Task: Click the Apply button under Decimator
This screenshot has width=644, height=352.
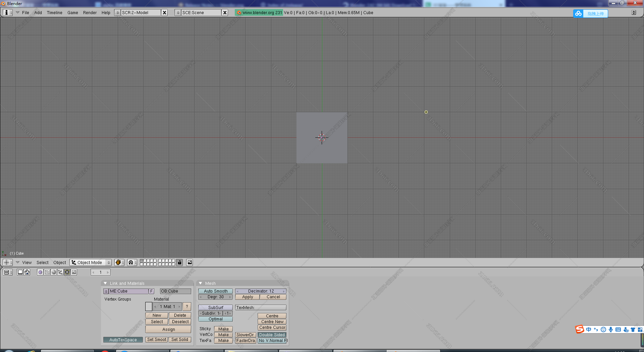Action: coord(247,297)
